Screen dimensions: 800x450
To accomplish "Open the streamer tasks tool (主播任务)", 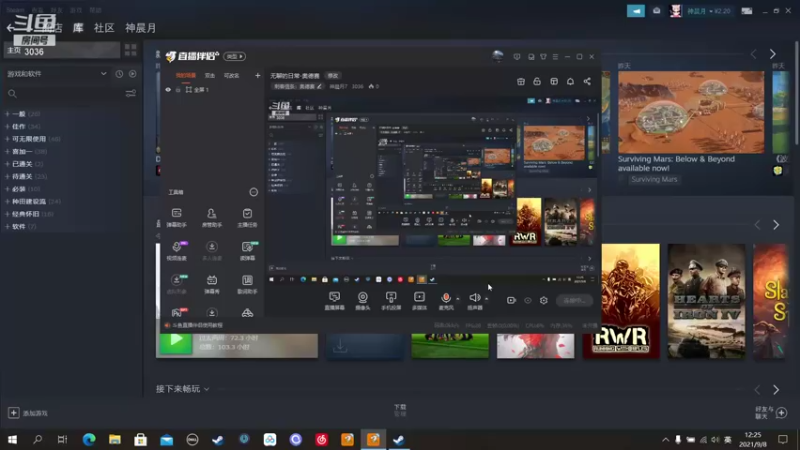I will (x=247, y=217).
